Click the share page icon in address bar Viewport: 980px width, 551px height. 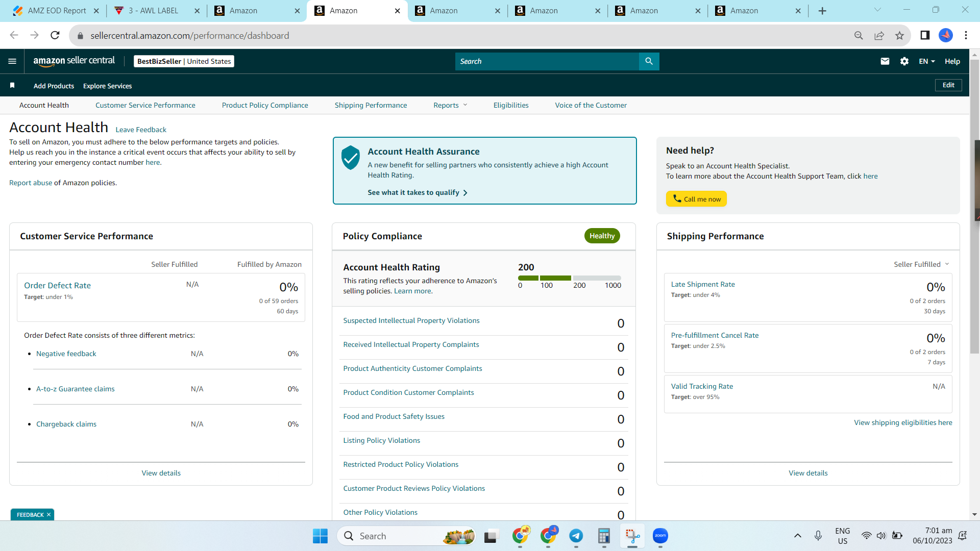pyautogui.click(x=879, y=35)
